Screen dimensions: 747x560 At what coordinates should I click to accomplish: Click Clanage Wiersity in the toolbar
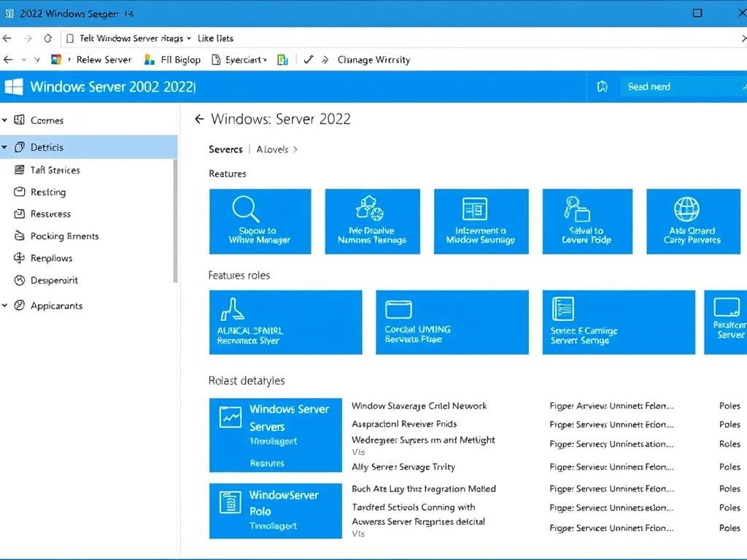(374, 60)
